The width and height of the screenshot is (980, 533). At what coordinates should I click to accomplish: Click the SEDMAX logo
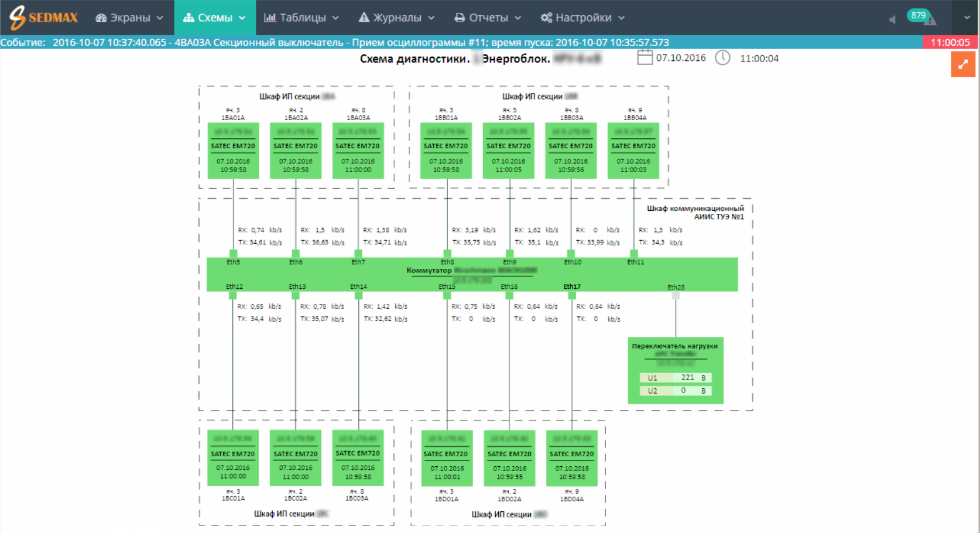coord(43,18)
